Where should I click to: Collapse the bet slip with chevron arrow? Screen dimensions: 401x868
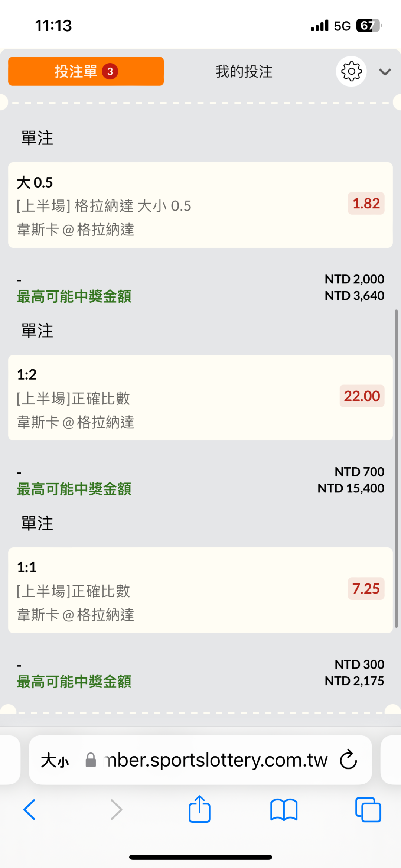[x=385, y=72]
